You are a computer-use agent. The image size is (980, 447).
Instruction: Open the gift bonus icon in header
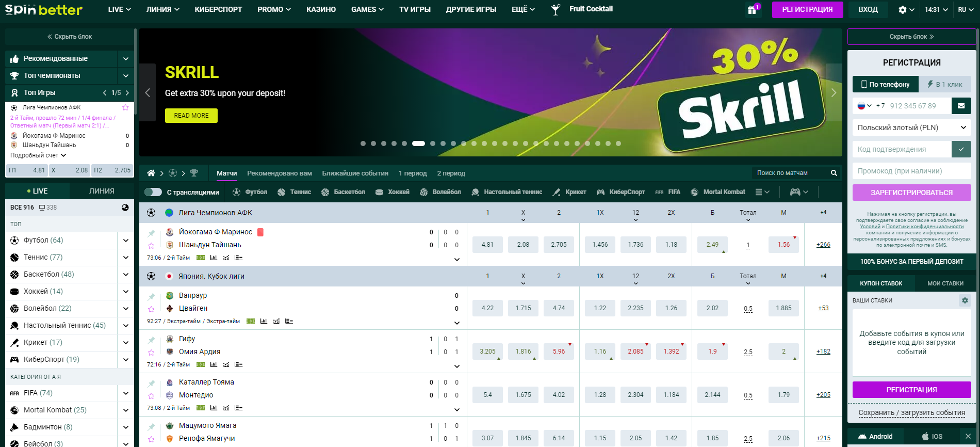tap(752, 10)
